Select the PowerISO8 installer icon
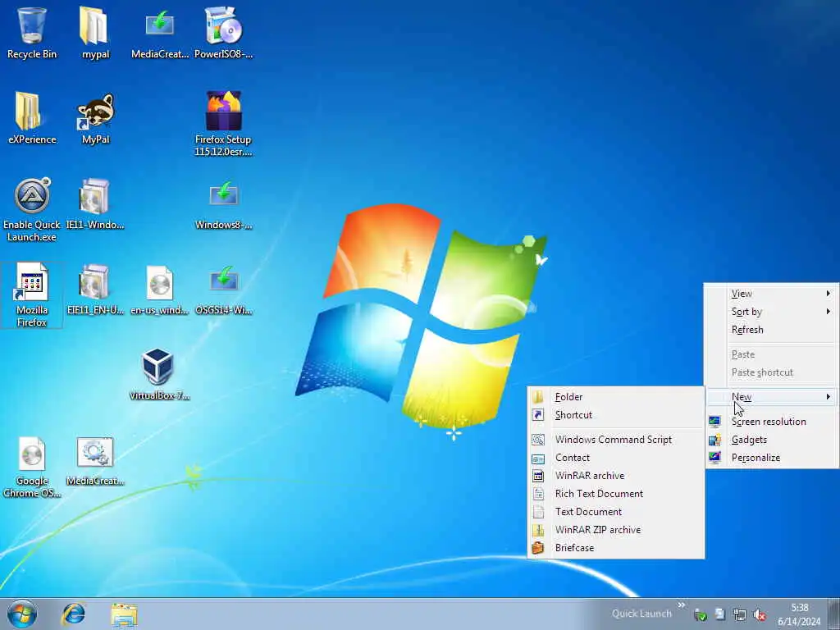This screenshot has height=630, width=840. click(x=223, y=32)
